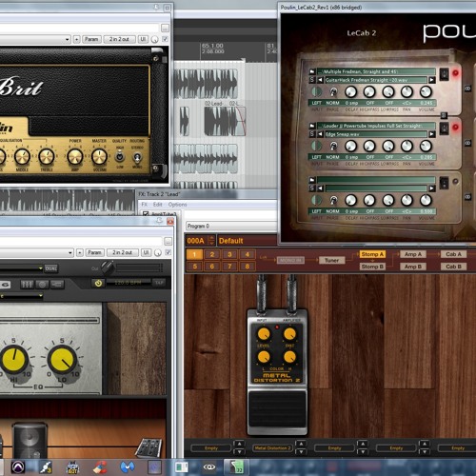Image resolution: width=476 pixels, height=476 pixels.
Task: Click wet/dry knob icon in Amplitube header
Action: [158, 252]
